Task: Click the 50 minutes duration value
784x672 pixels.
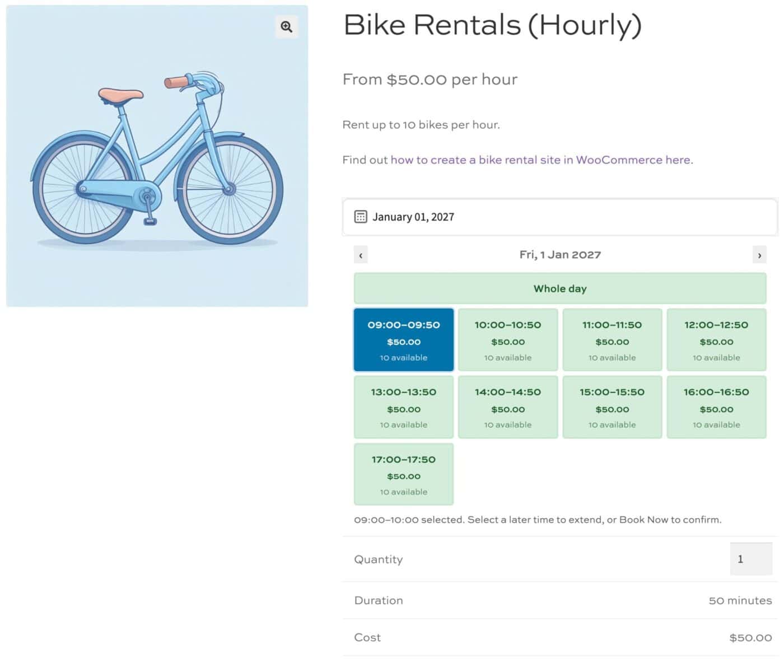Action: (740, 600)
